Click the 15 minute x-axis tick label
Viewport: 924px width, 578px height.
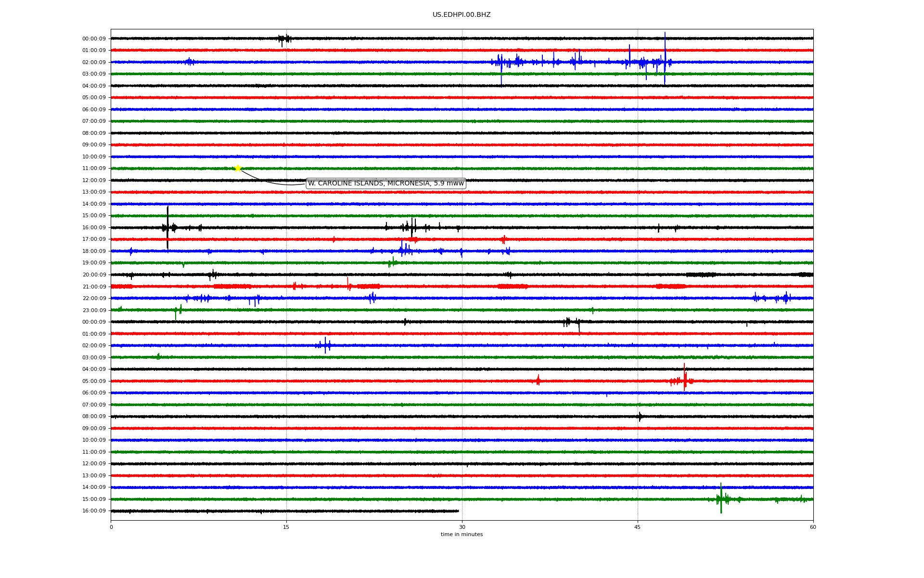[286, 527]
